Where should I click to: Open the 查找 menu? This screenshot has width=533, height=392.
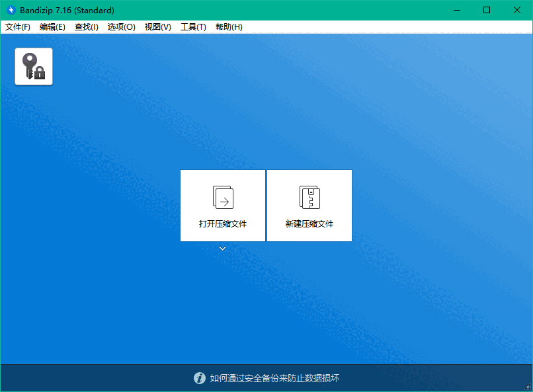[x=86, y=27]
